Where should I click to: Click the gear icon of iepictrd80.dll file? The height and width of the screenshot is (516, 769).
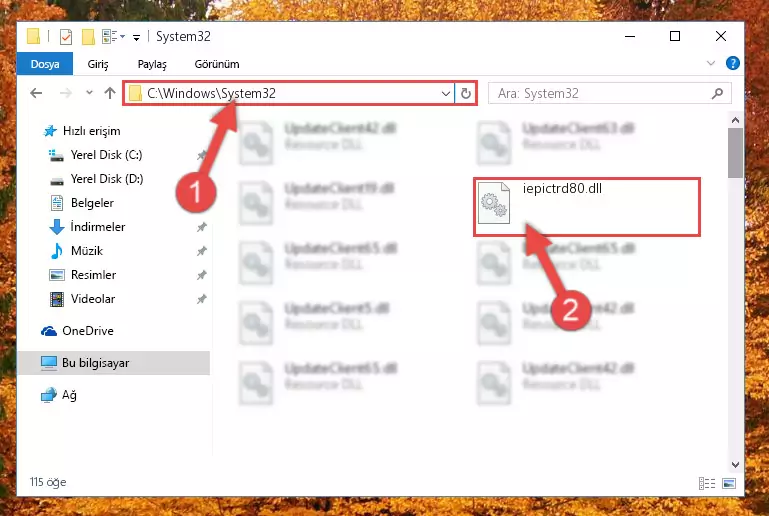[494, 203]
